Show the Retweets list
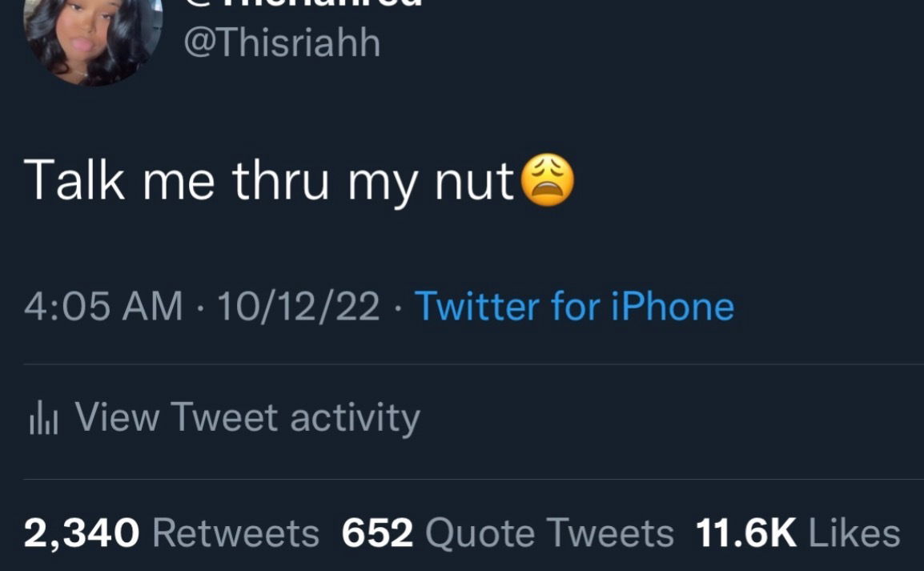The height and width of the screenshot is (571, 924). 235,533
